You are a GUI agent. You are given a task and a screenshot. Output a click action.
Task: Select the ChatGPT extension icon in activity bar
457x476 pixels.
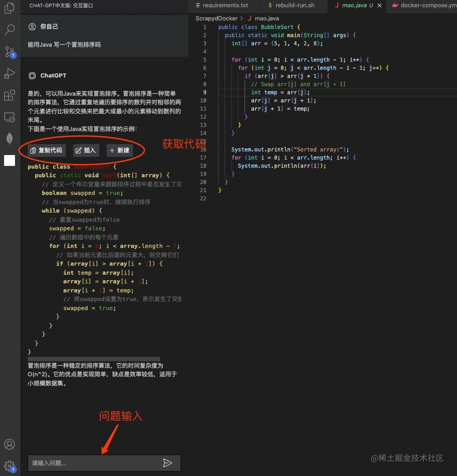tap(10, 160)
